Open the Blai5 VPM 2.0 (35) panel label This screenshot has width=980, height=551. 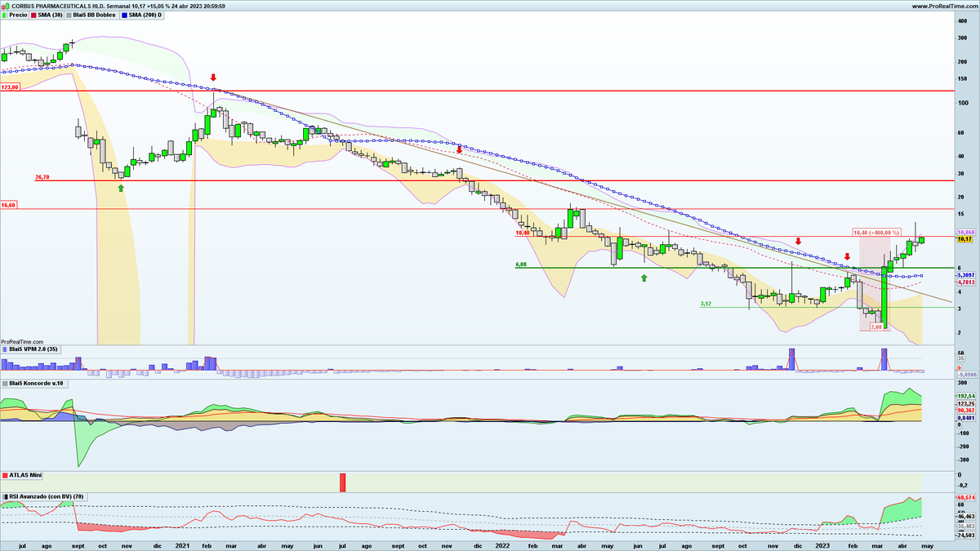coord(32,349)
